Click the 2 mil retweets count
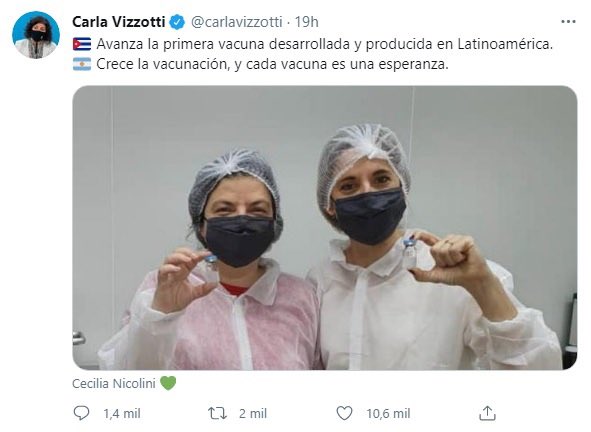591x432 pixels. click(253, 414)
